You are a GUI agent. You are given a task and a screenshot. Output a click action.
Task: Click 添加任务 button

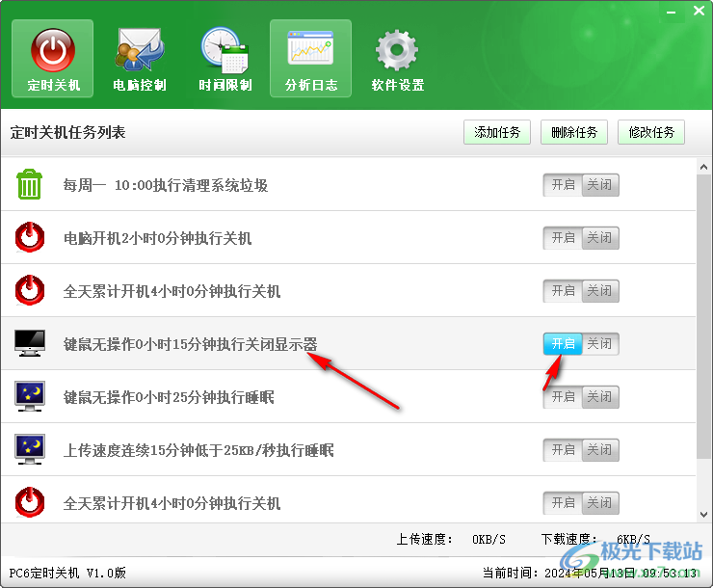tap(497, 132)
